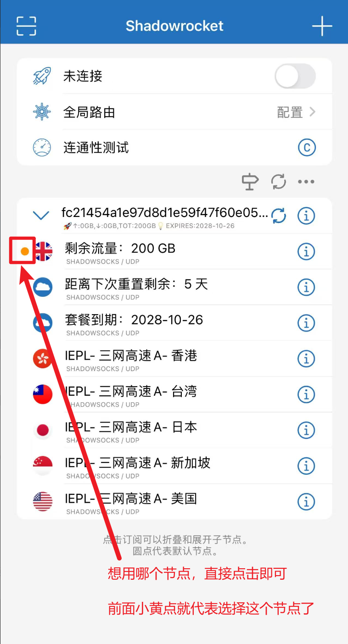Pick the IEPL 美国 node
Image resolution: width=348 pixels, height=644 pixels.
[x=174, y=501]
